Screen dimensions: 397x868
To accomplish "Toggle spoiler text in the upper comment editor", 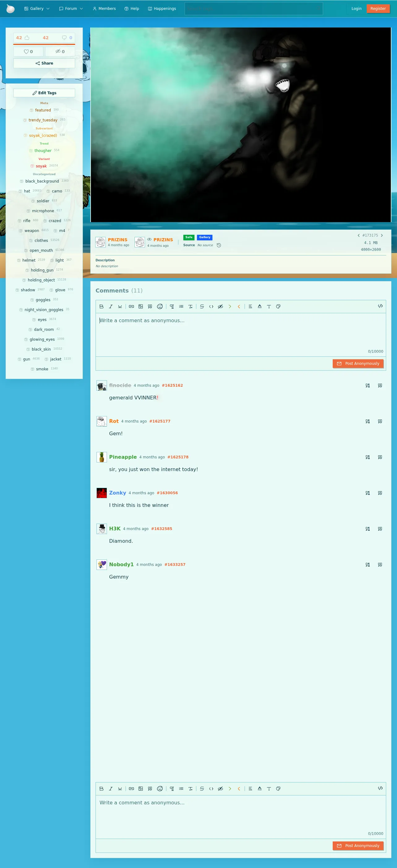I will pos(220,307).
